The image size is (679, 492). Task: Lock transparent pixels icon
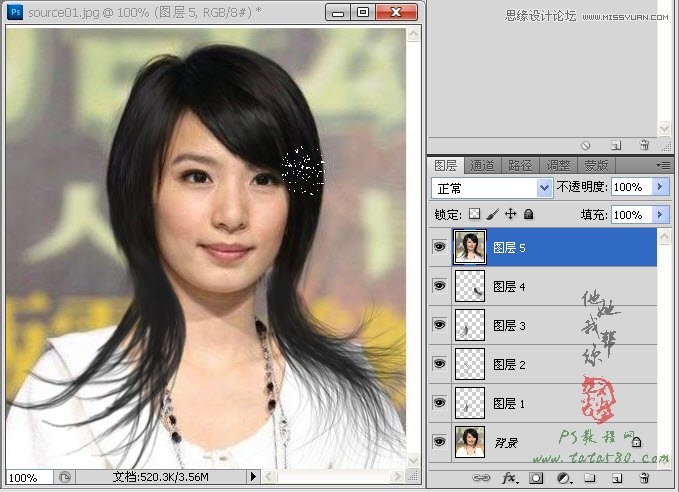pyautogui.click(x=475, y=214)
